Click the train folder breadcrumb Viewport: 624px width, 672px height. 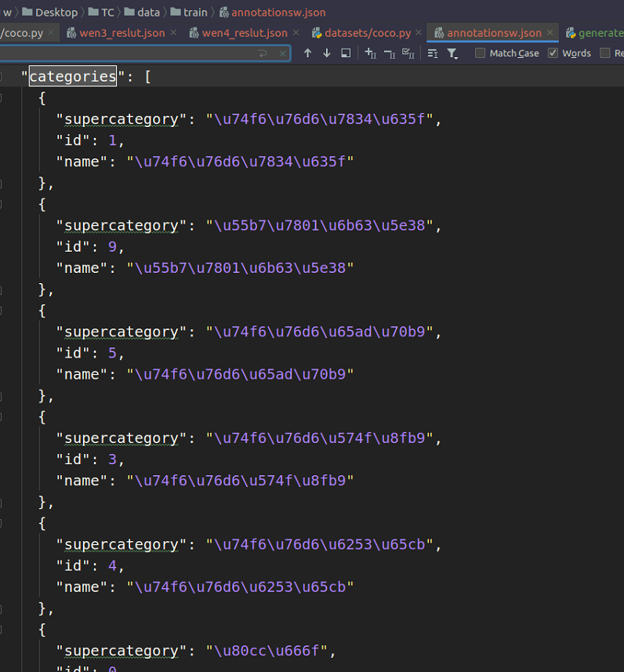[195, 12]
